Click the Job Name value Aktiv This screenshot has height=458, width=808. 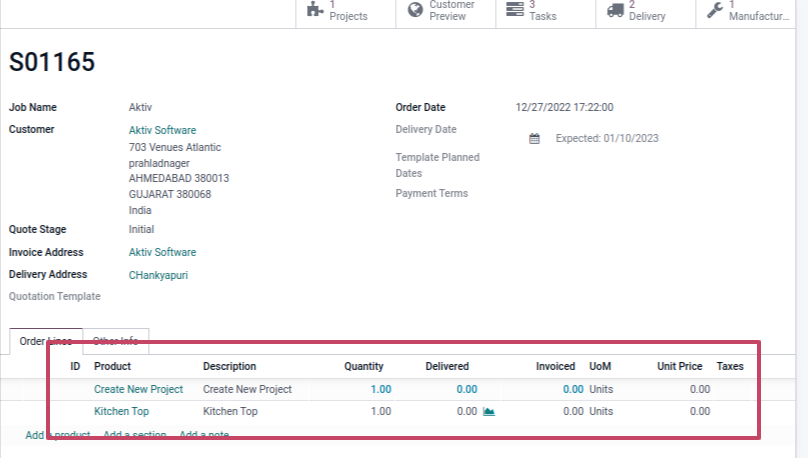[x=140, y=107]
